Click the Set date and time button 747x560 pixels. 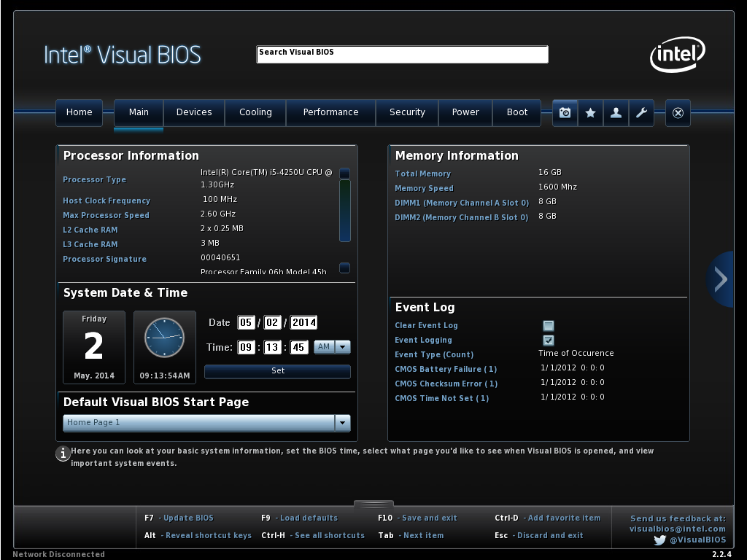click(277, 371)
